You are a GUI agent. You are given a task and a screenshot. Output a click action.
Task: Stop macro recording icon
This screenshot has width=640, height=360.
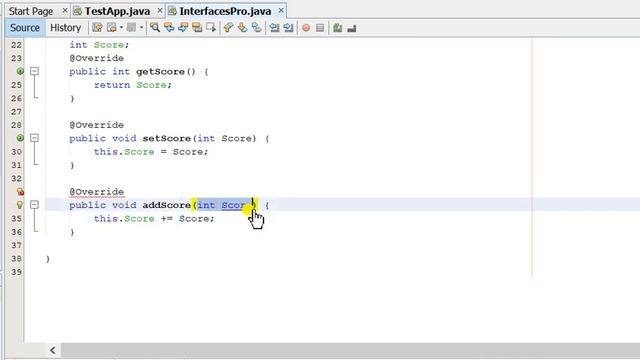(x=320, y=28)
